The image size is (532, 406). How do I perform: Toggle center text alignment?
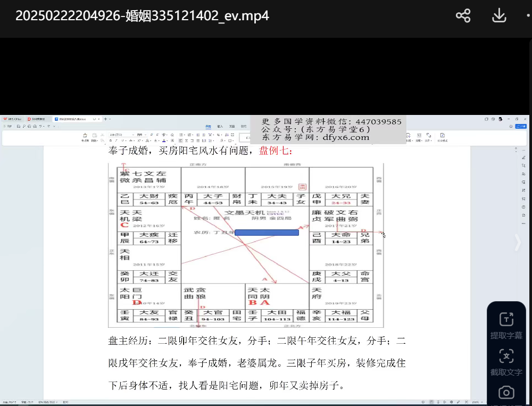pos(187,141)
